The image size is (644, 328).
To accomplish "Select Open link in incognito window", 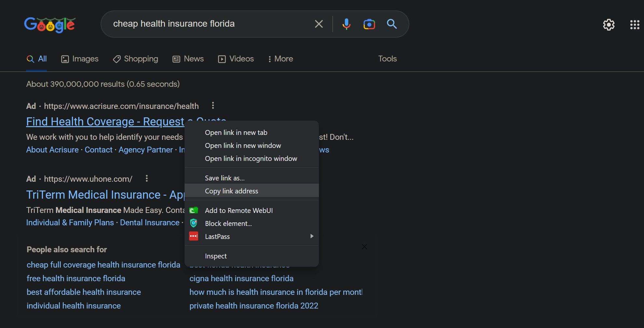I will click(x=251, y=159).
